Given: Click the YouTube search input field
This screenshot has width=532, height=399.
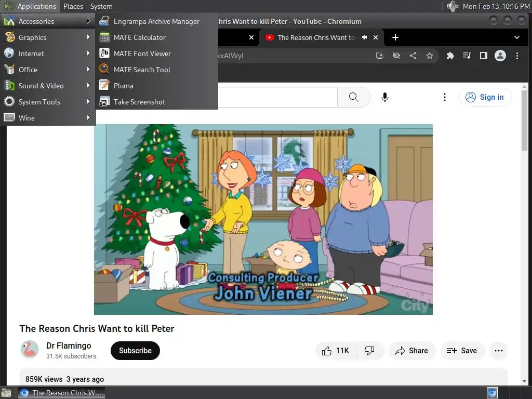Looking at the screenshot, I should coord(277,97).
